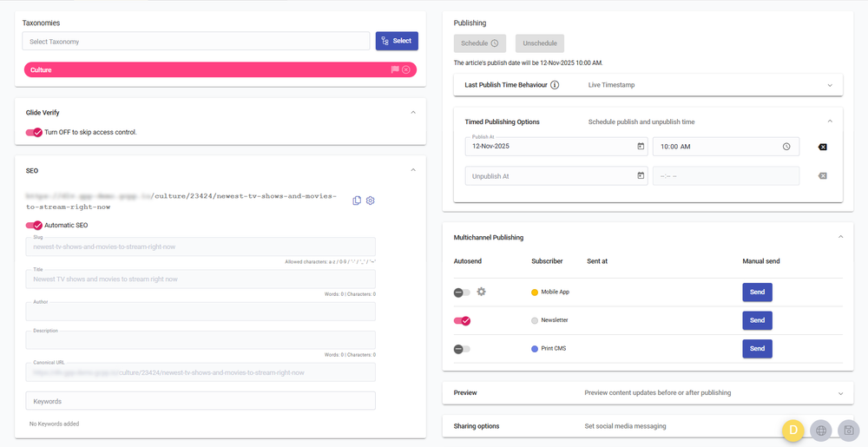Click the Subscriber column header
Viewport: 868px width, 447px height.
point(547,261)
